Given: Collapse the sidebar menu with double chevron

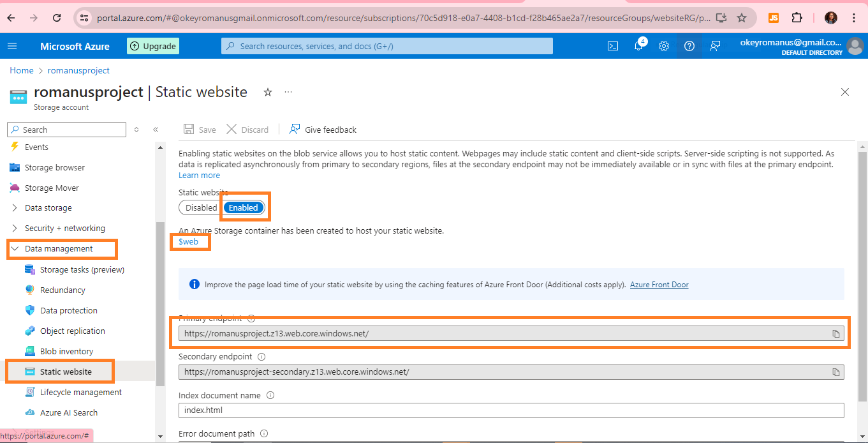Looking at the screenshot, I should (156, 130).
